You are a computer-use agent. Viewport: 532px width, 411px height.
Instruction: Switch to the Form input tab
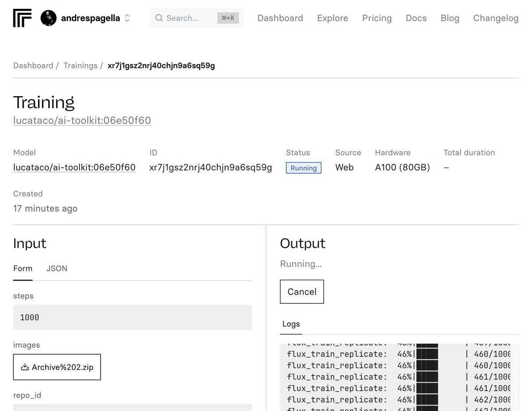(x=23, y=268)
